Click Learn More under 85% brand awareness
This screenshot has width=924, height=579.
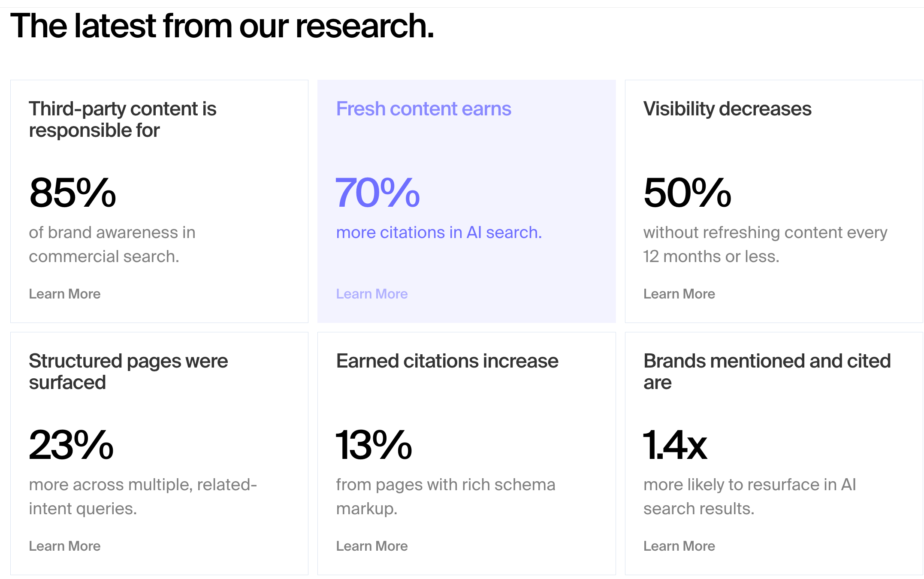[x=65, y=294]
